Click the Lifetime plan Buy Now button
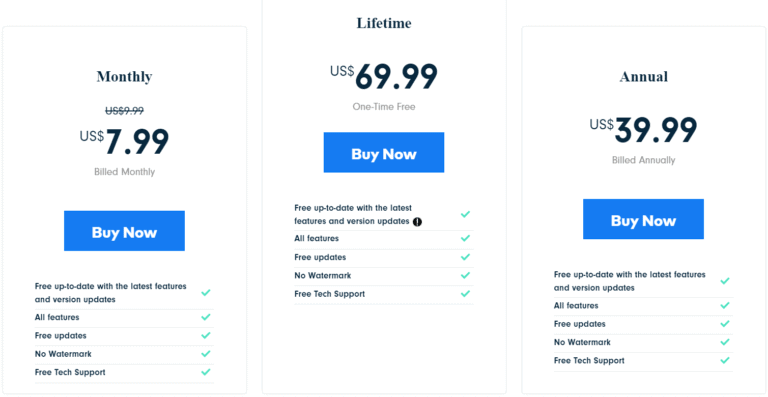768x397 pixels. coord(384,152)
